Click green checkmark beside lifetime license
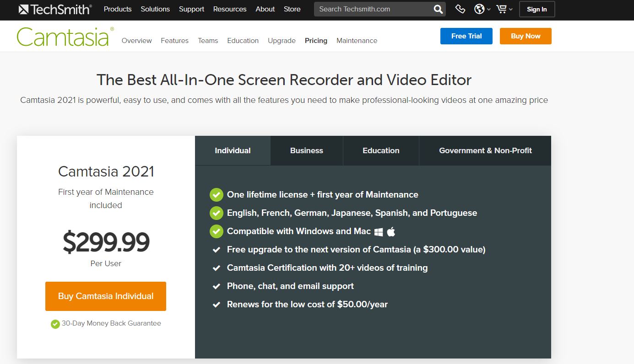The width and height of the screenshot is (634, 364). click(216, 195)
